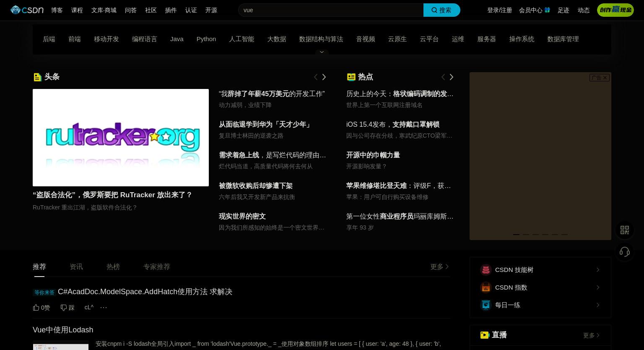Click the QR code floating icon
This screenshot has height=350, width=644.
625,230
